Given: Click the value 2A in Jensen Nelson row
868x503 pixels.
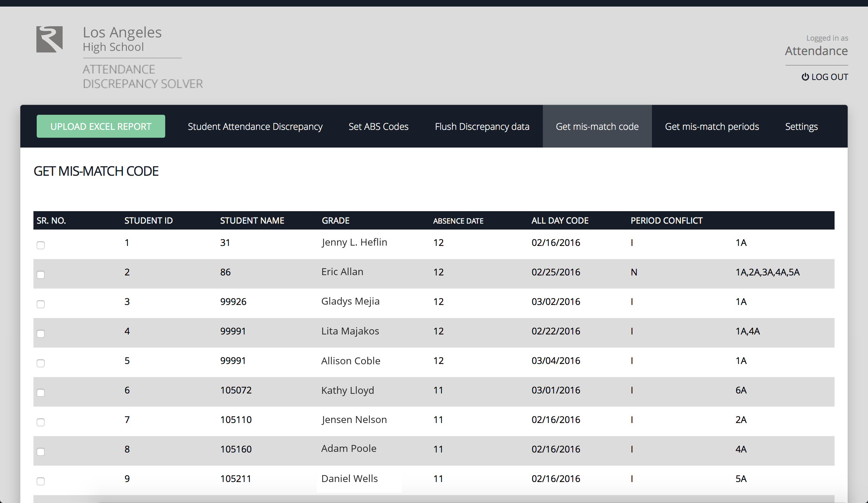Looking at the screenshot, I should click(x=741, y=420).
